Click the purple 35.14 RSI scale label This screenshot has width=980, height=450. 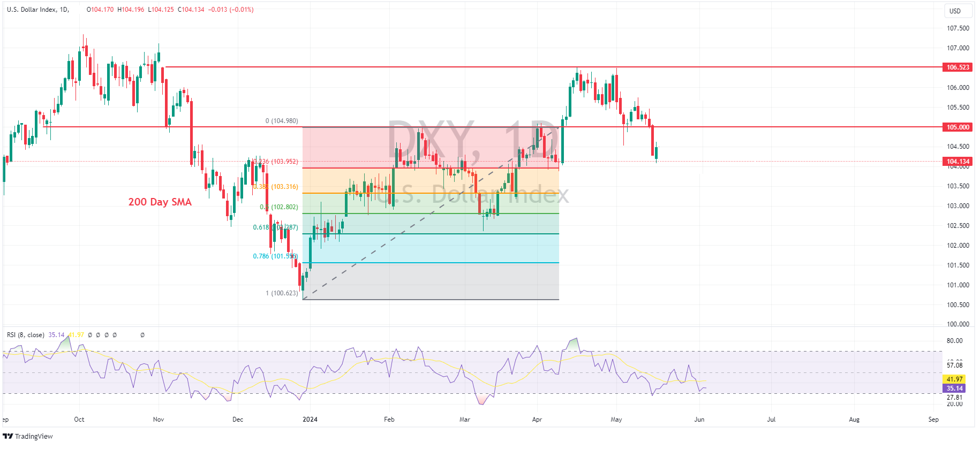(954, 388)
